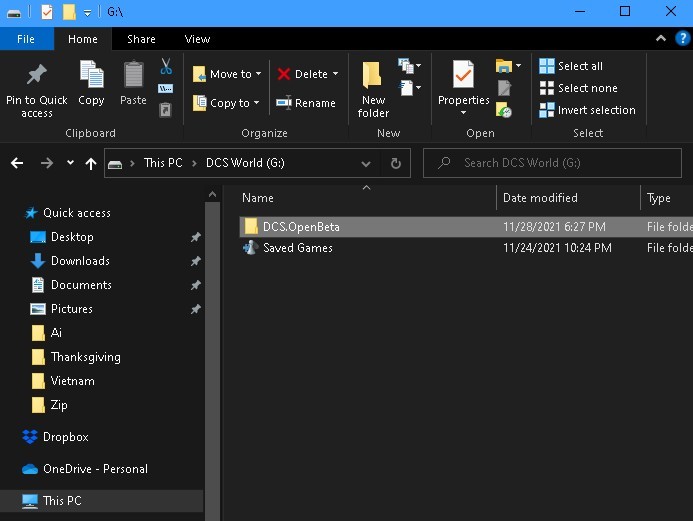Click the Saved Games folder icon
This screenshot has width=693, height=521.
(x=251, y=247)
